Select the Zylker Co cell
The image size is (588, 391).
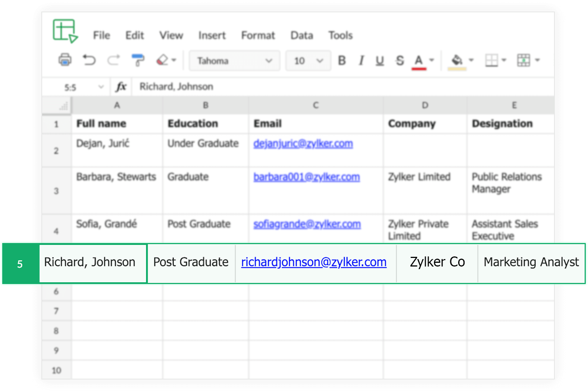point(437,264)
